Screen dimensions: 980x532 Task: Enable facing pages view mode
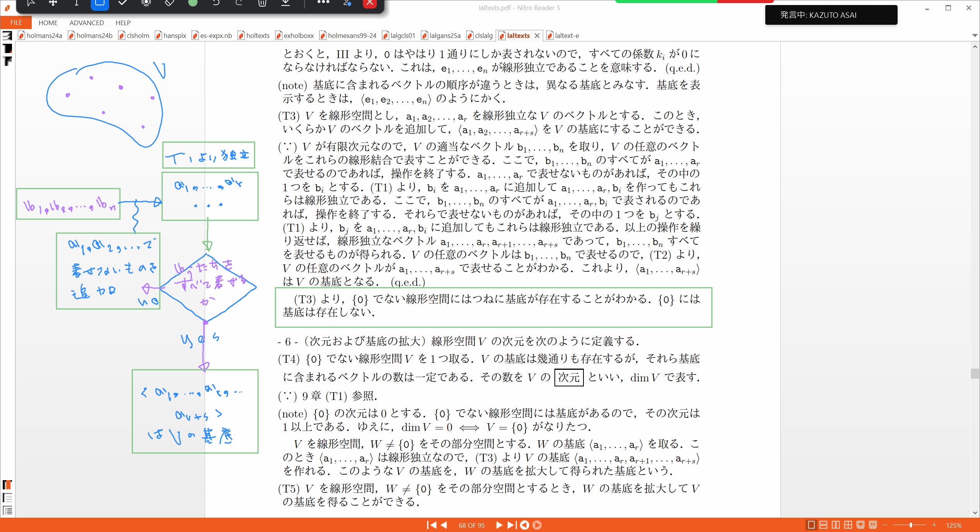836,525
